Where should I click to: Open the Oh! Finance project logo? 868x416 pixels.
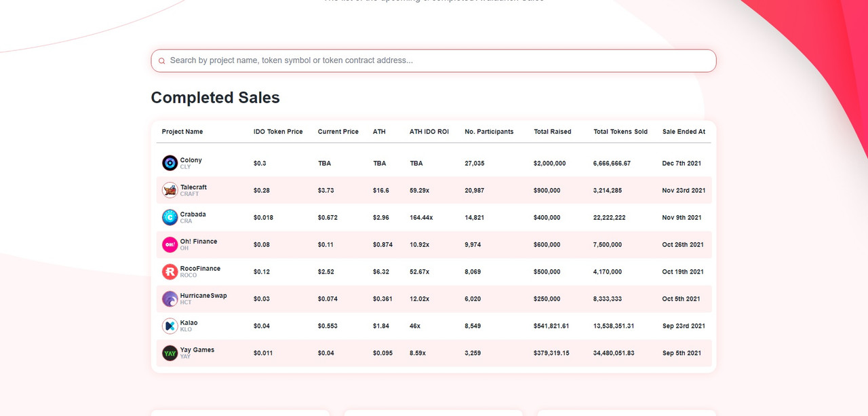(170, 244)
